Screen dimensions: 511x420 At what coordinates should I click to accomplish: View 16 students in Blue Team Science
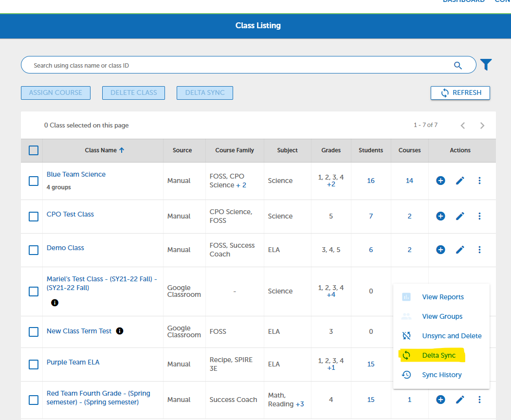[371, 181]
